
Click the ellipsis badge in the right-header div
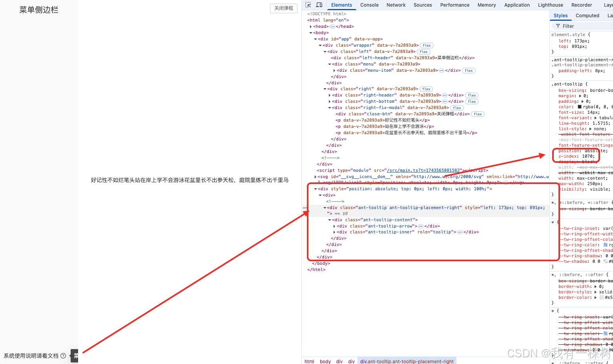(445, 95)
